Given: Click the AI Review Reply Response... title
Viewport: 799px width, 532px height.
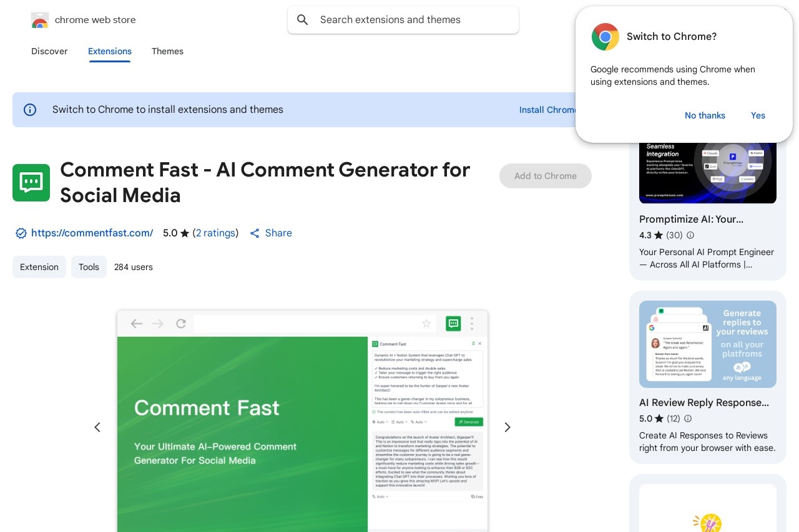Looking at the screenshot, I should click(x=704, y=403).
